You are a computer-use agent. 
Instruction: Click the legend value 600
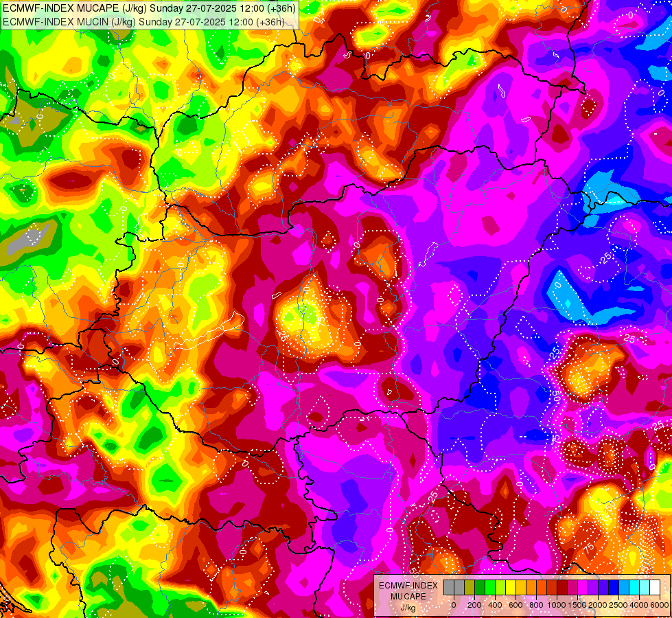[x=515, y=605]
